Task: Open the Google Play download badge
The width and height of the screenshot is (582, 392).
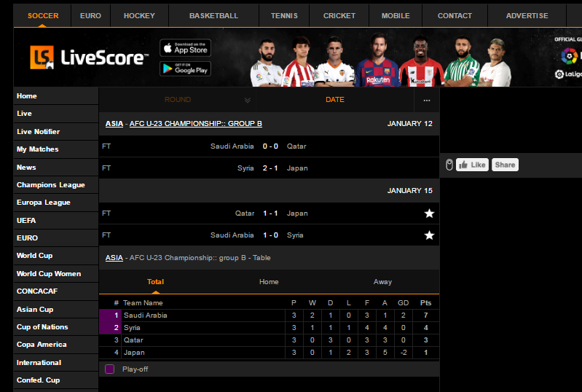Action: coord(185,68)
